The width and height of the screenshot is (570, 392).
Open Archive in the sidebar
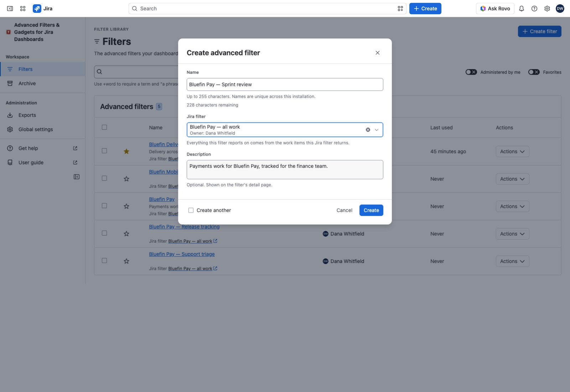[x=43, y=83]
